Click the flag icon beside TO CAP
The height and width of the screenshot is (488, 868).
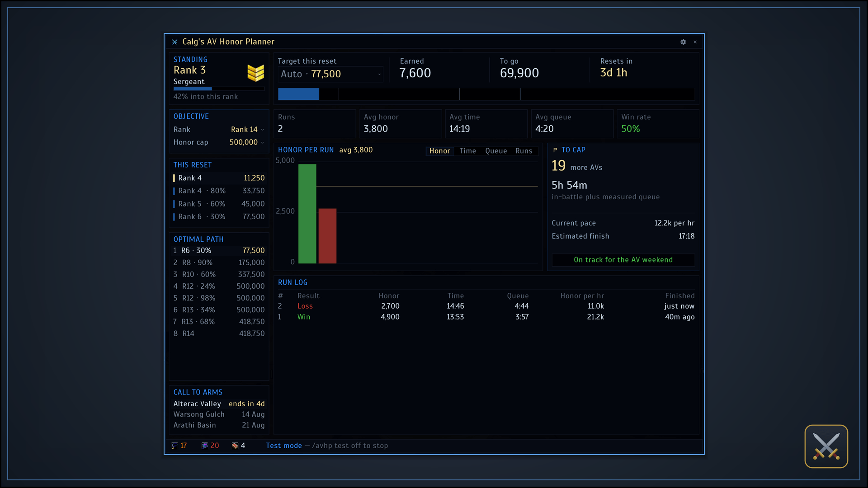point(555,150)
